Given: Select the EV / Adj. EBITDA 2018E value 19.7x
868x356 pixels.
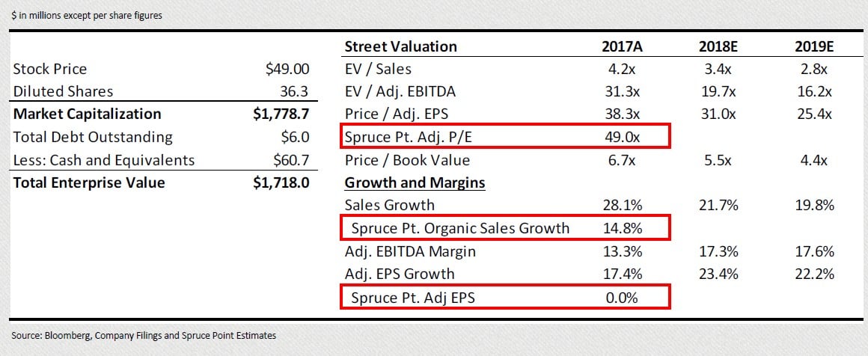Looking at the screenshot, I should [718, 92].
